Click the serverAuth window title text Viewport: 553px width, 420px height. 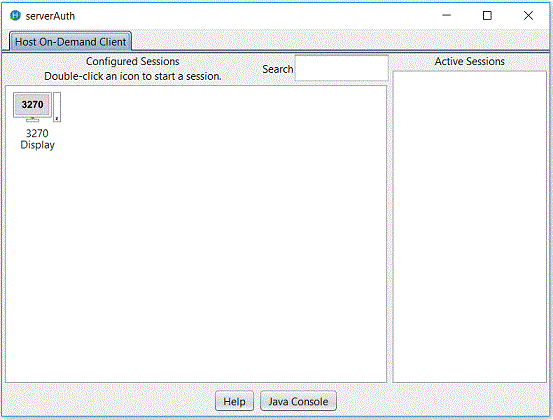50,16
